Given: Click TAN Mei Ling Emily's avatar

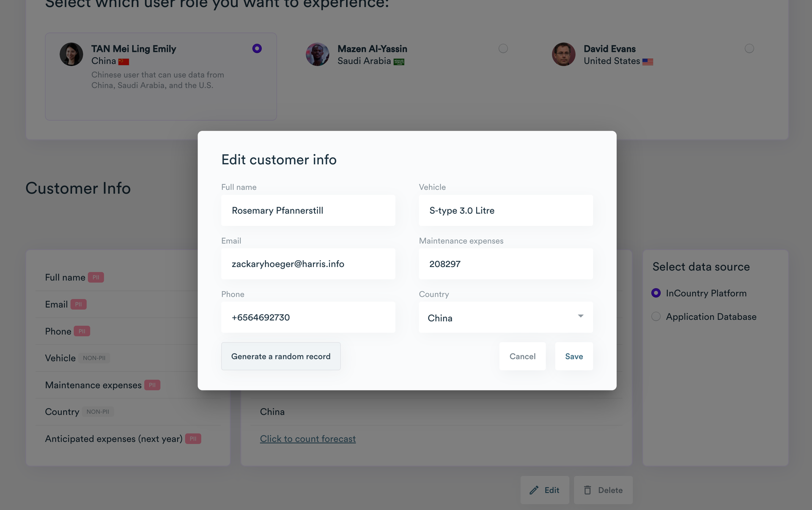Looking at the screenshot, I should [71, 55].
